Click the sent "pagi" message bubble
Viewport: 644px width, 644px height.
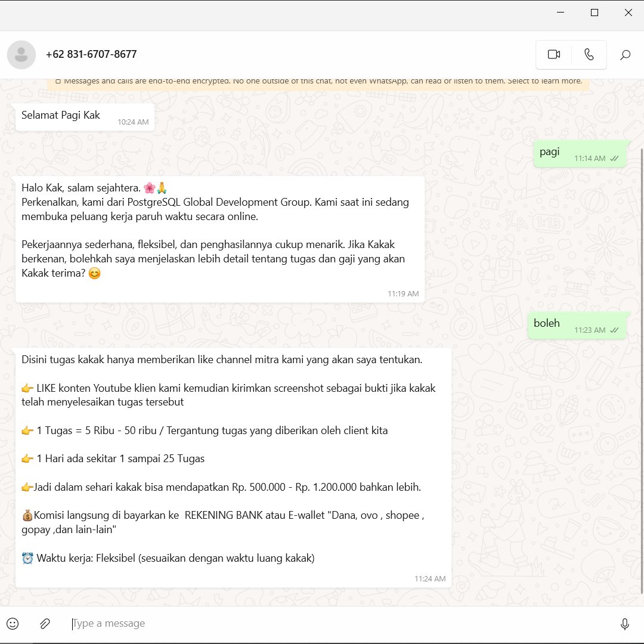coord(580,154)
